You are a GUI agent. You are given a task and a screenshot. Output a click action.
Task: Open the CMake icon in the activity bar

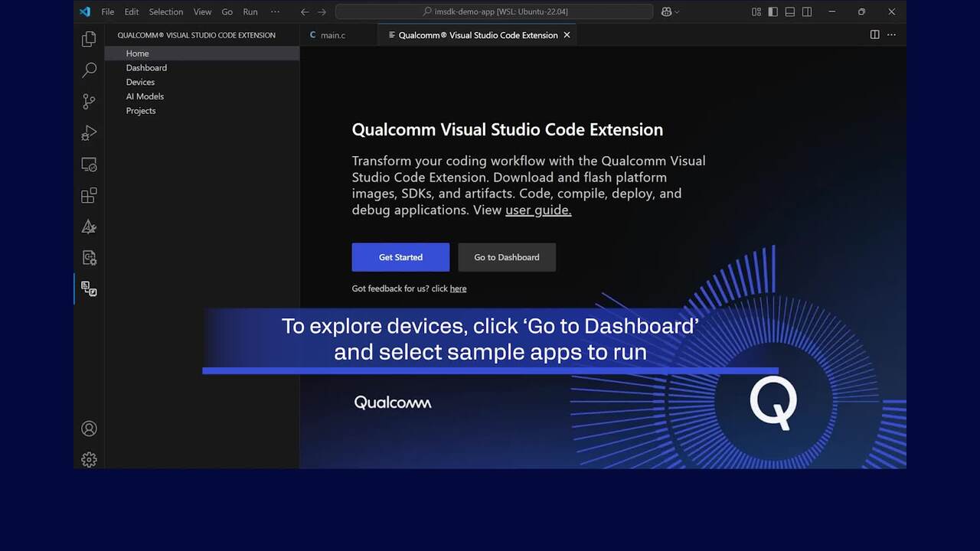(89, 227)
